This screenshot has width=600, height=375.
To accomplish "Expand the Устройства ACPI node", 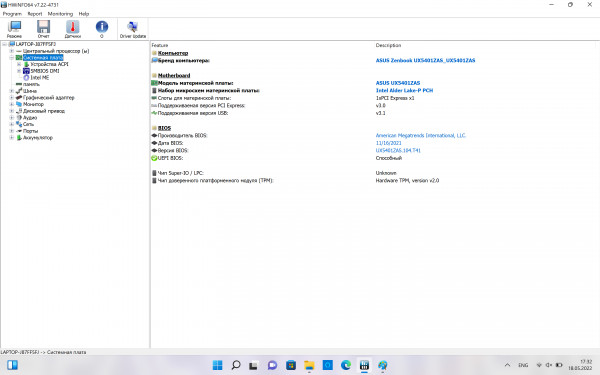I will click(19, 64).
